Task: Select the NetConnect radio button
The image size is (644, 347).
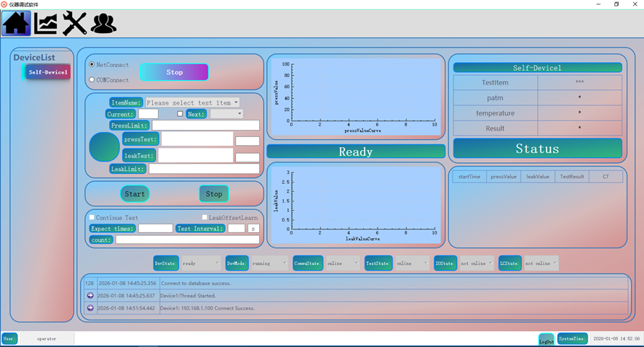Action: 92,65
